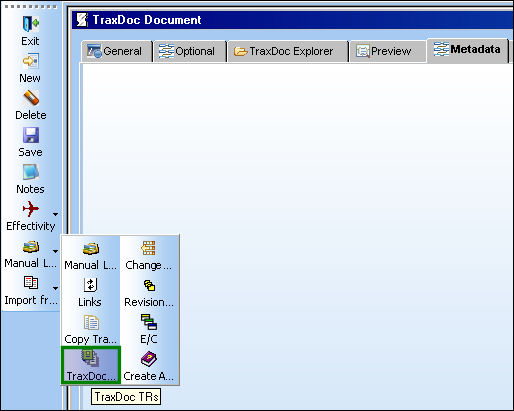This screenshot has height=411, width=514.
Task: Click the Exit door icon
Action: tap(30, 24)
